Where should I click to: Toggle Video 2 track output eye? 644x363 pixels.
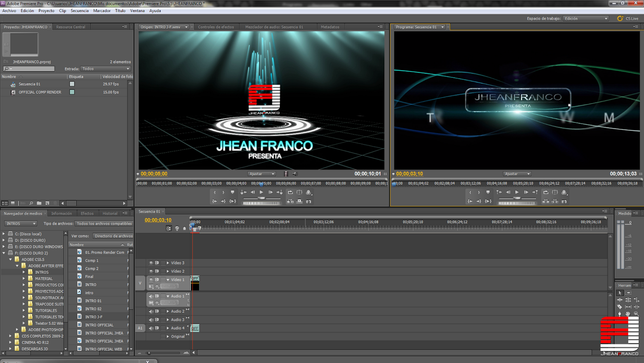point(151,271)
